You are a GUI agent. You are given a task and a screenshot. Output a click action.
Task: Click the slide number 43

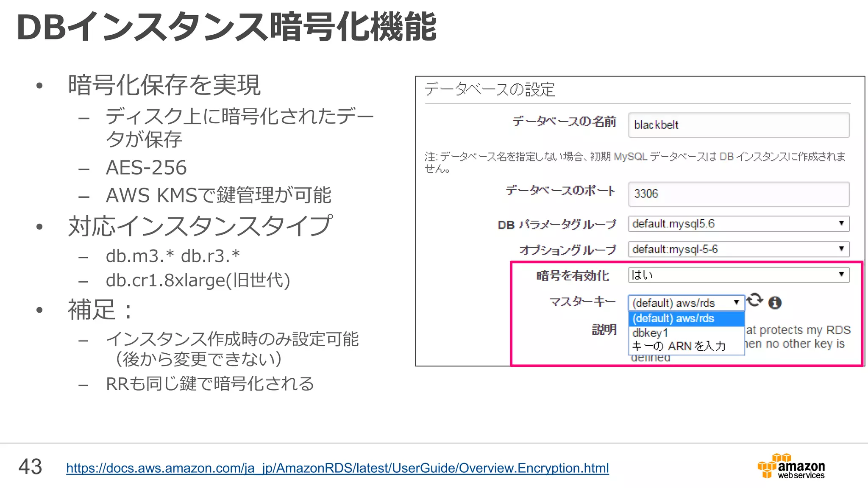pos(30,467)
